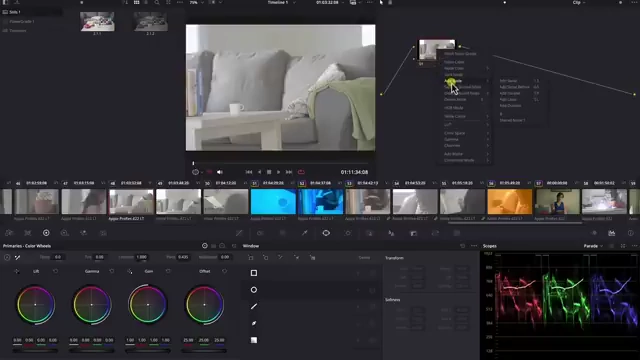Toggle loop playback
This screenshot has width=640, height=360.
click(x=301, y=172)
